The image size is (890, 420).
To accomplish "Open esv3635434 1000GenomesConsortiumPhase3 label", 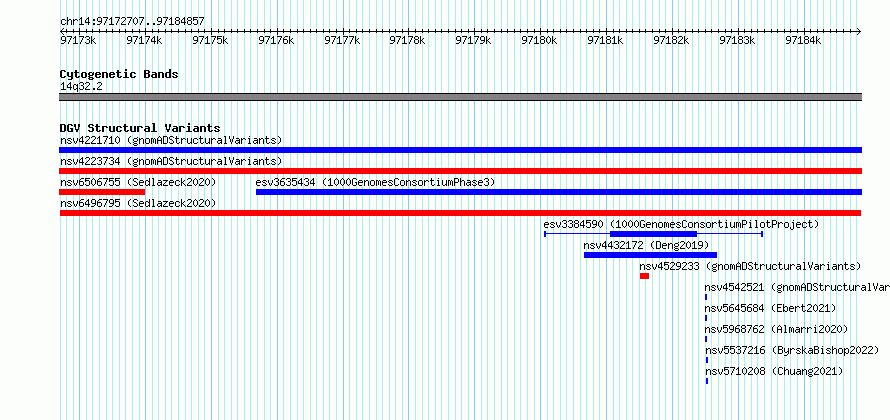I will point(375,182).
